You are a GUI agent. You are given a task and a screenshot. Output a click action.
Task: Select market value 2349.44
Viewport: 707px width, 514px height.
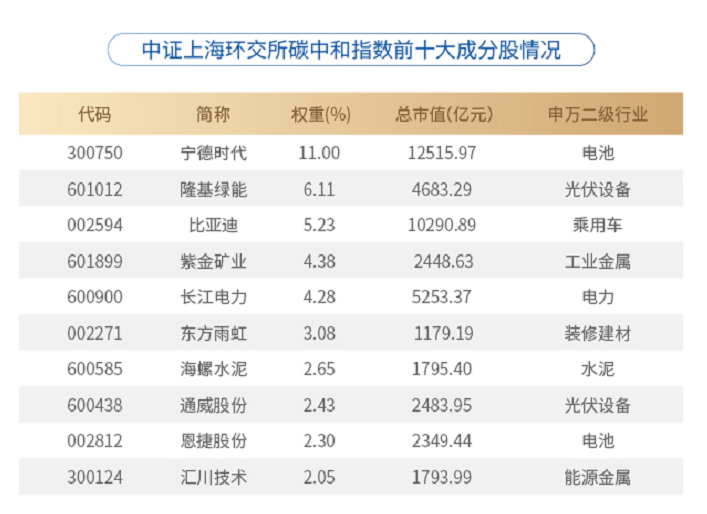(442, 441)
